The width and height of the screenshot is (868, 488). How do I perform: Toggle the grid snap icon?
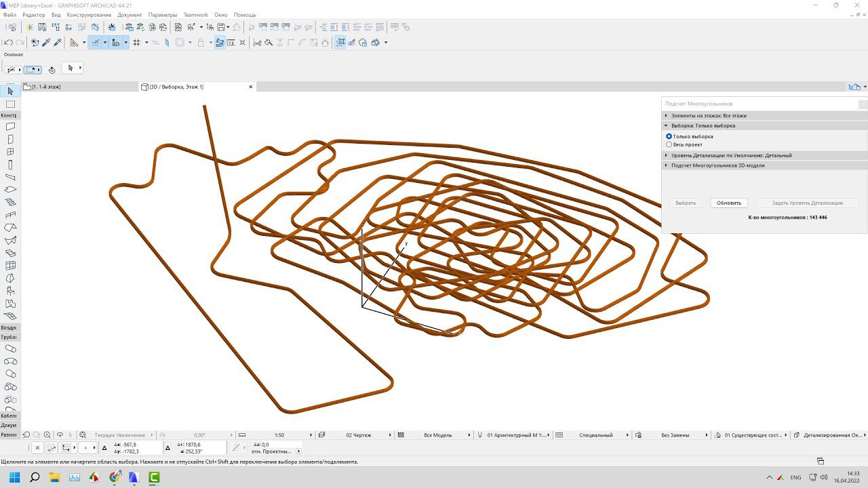click(x=136, y=43)
